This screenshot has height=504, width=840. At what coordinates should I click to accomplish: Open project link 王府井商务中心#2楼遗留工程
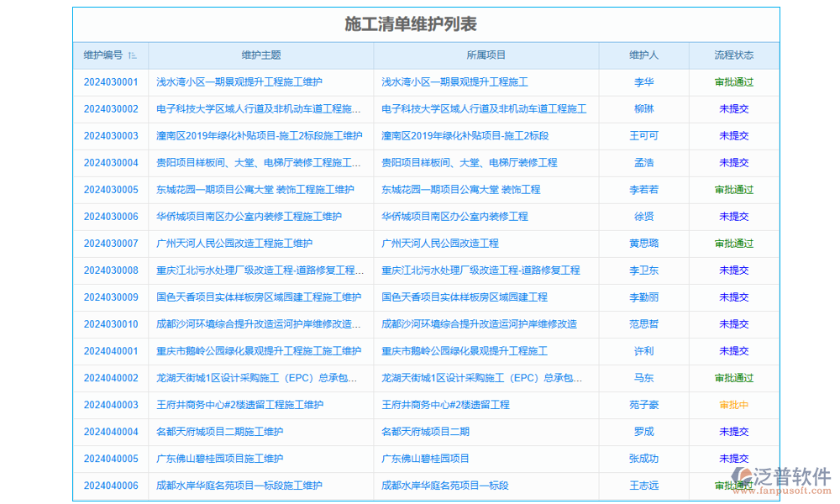click(x=446, y=405)
